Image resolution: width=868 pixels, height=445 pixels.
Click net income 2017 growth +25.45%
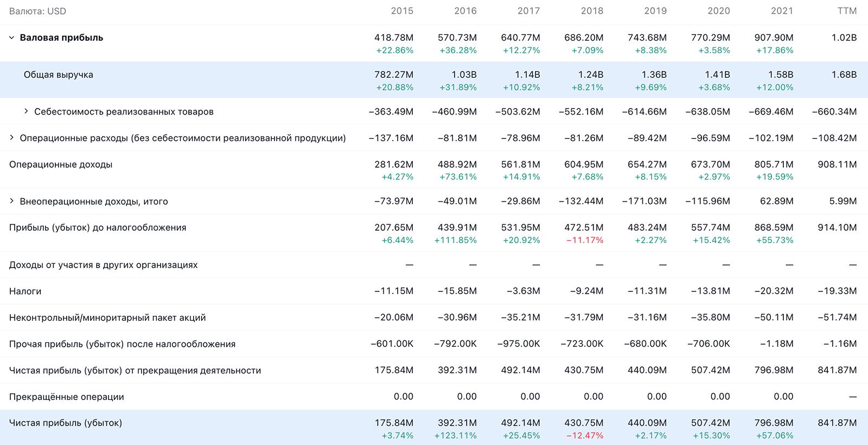point(521,436)
